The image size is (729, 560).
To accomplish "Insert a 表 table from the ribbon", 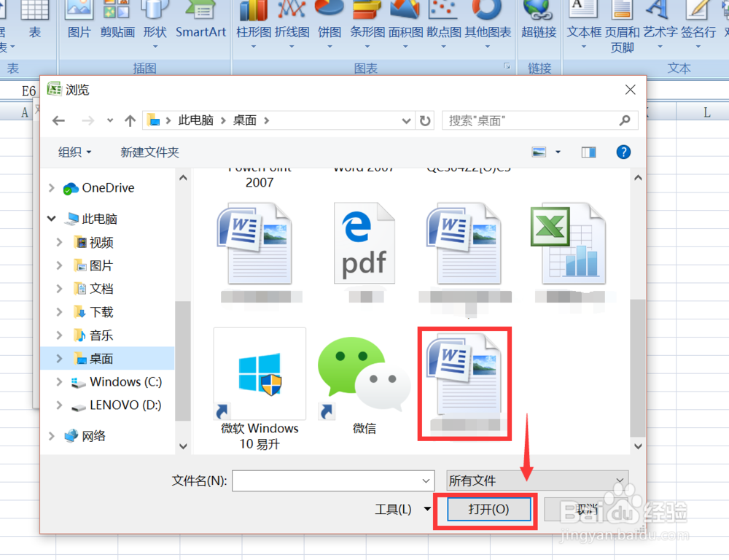I will pyautogui.click(x=35, y=20).
